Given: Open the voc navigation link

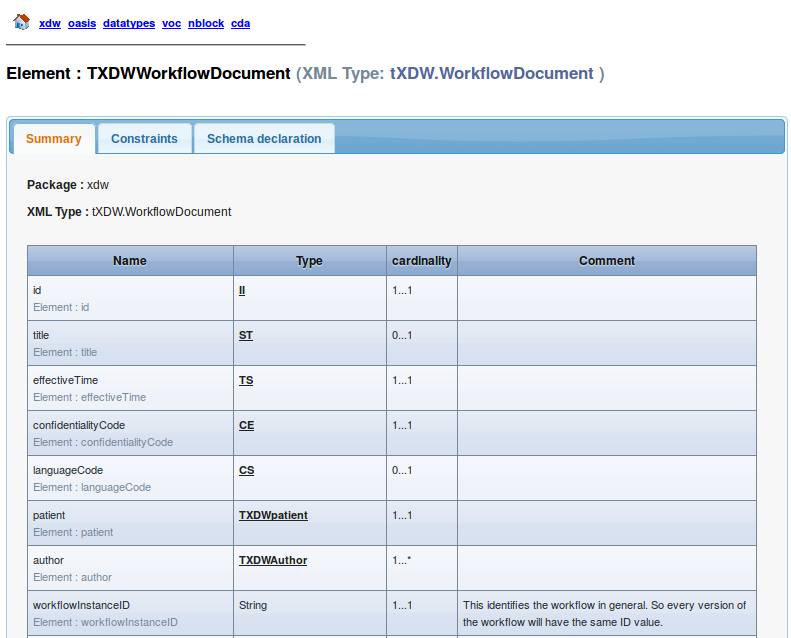Looking at the screenshot, I should [171, 23].
